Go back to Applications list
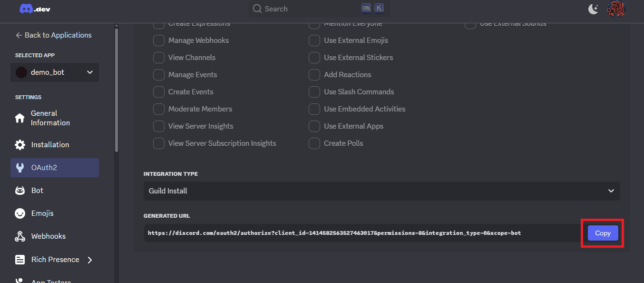The height and width of the screenshot is (283, 644). pos(53,35)
